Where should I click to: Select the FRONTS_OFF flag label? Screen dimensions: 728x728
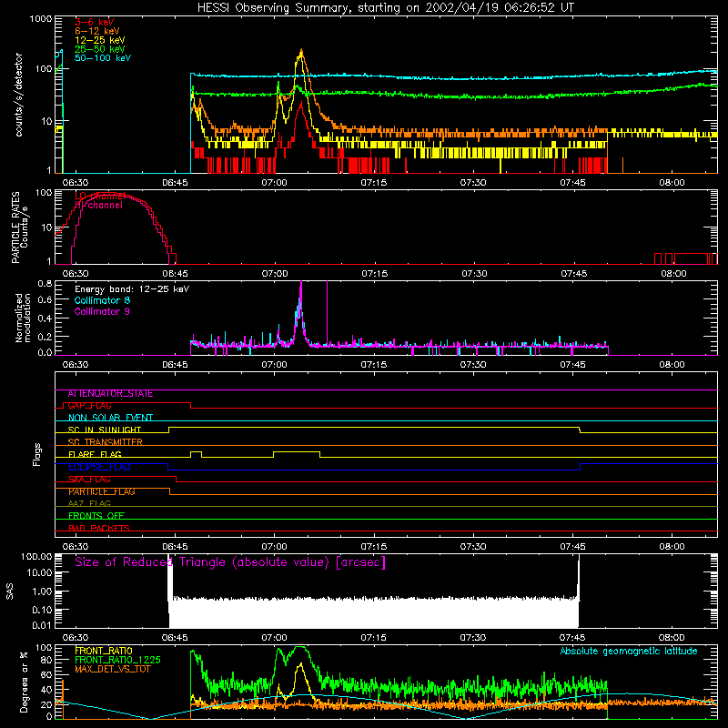[x=96, y=516]
